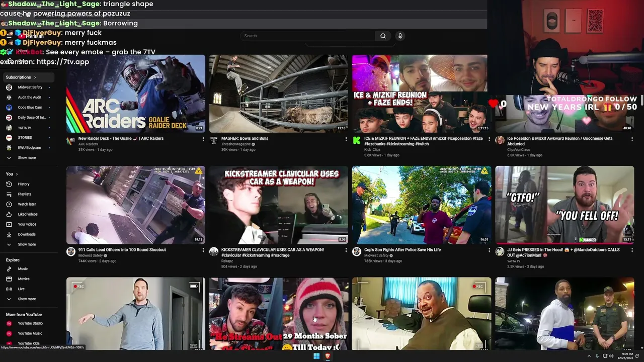Open 'ICE & MIZKIF REUNION + FAZE ENDS!' title
The width and height of the screenshot is (644, 362).
point(424,141)
